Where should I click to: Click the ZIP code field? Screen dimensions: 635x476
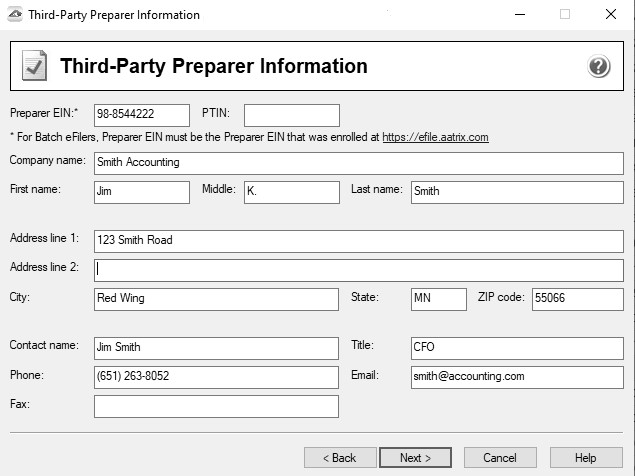[577, 299]
